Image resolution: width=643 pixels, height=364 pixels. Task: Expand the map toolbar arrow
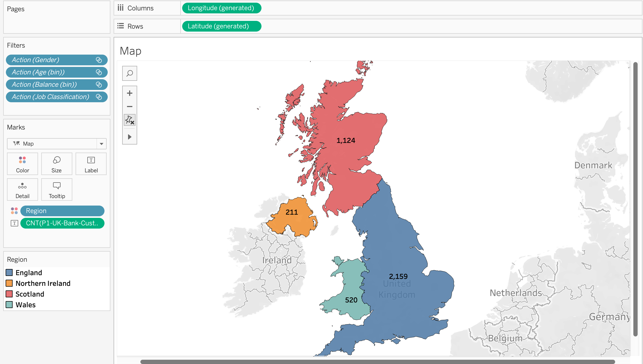(x=129, y=137)
